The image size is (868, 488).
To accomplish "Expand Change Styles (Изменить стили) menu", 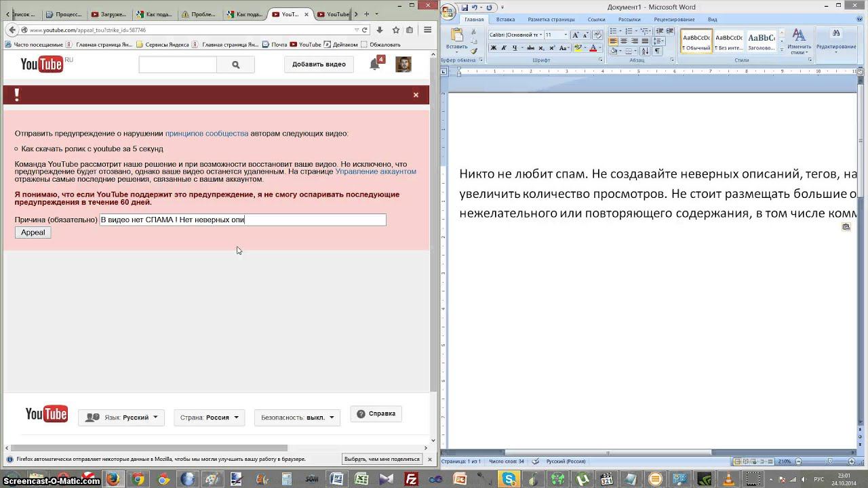I will [799, 41].
